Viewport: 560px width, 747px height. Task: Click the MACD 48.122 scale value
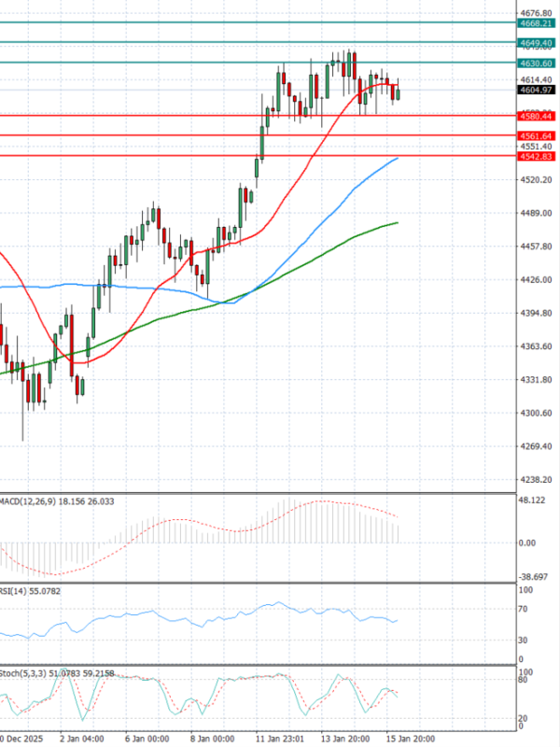[x=533, y=501]
